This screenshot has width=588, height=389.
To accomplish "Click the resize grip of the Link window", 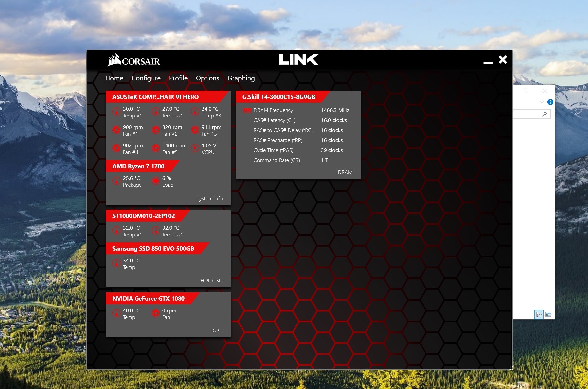I will click(x=510, y=368).
